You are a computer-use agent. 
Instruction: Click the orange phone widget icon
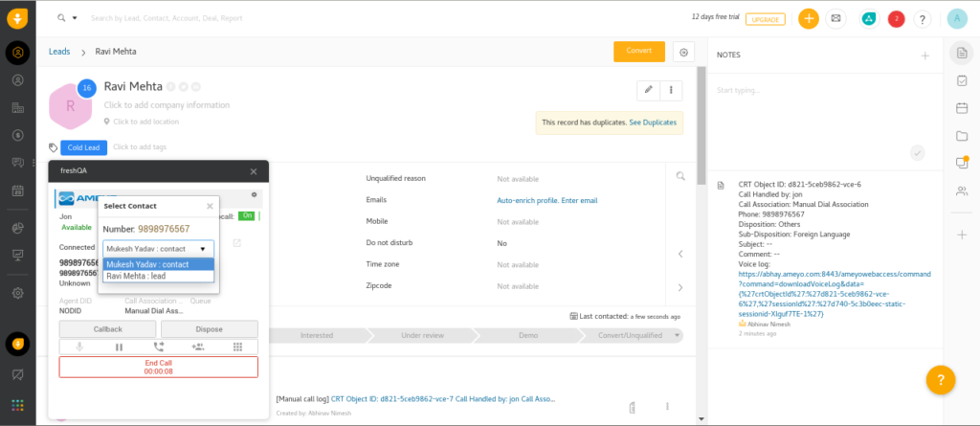[x=18, y=344]
